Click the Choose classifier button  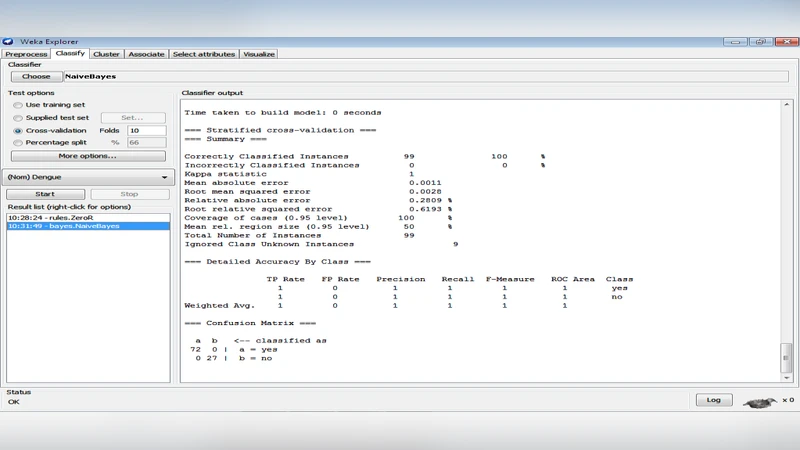(36, 76)
